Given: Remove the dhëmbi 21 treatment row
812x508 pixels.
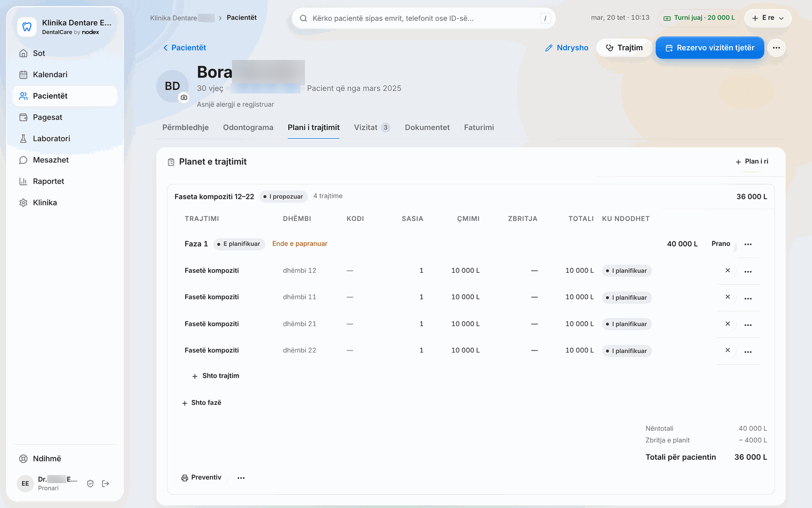Looking at the screenshot, I should [728, 324].
